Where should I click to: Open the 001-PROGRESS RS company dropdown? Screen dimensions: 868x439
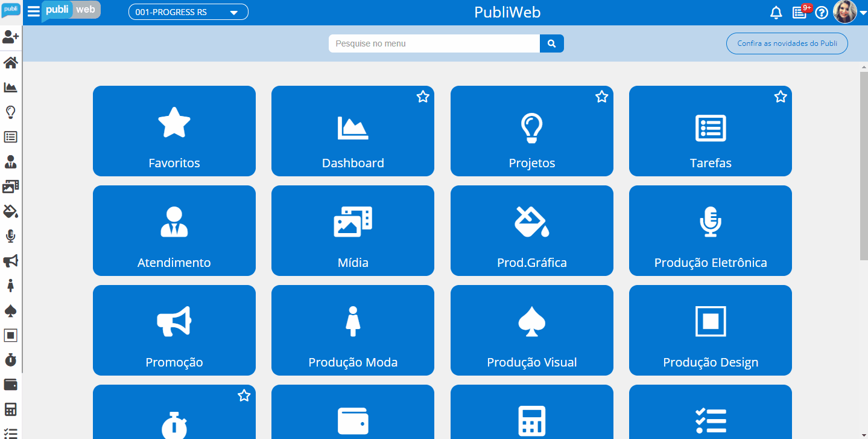188,12
